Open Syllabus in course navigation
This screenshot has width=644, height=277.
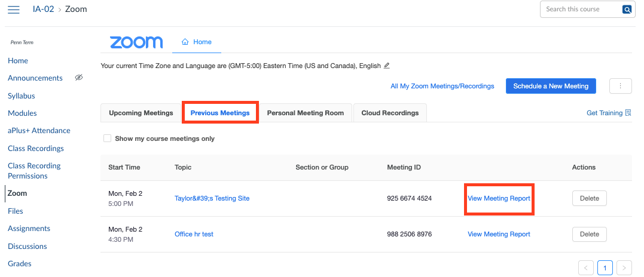[22, 96]
